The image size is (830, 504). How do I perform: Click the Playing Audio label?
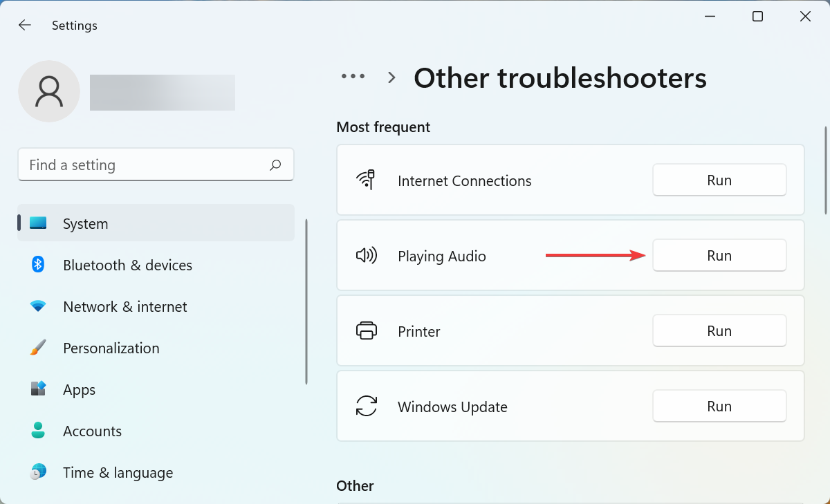point(442,256)
